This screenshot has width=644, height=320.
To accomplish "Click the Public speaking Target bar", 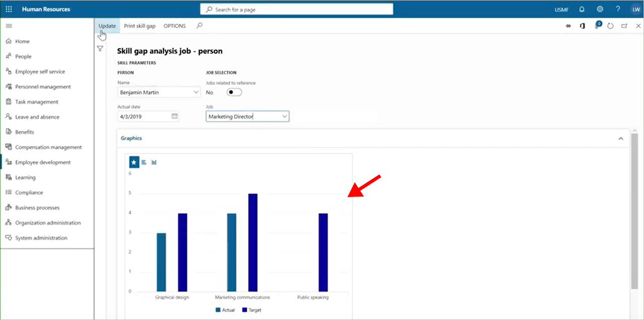I will (x=323, y=252).
